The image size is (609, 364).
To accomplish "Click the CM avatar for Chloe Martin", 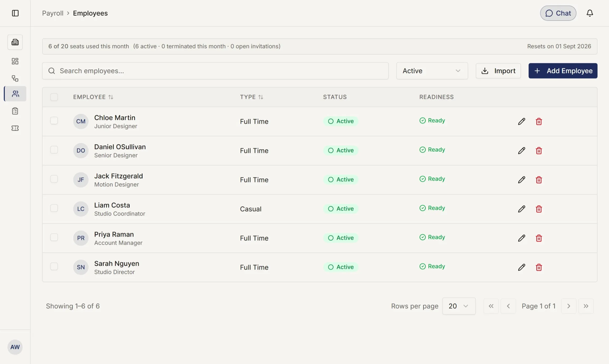I will coord(81,121).
